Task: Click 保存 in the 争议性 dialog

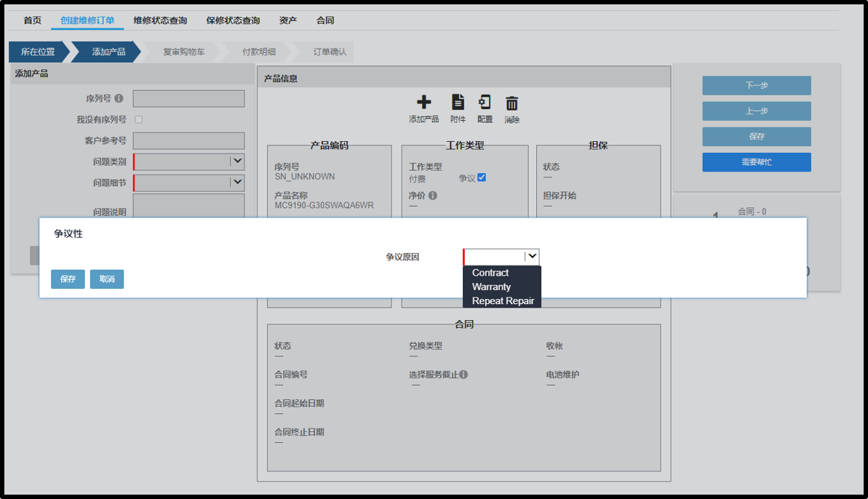Action: (x=68, y=279)
